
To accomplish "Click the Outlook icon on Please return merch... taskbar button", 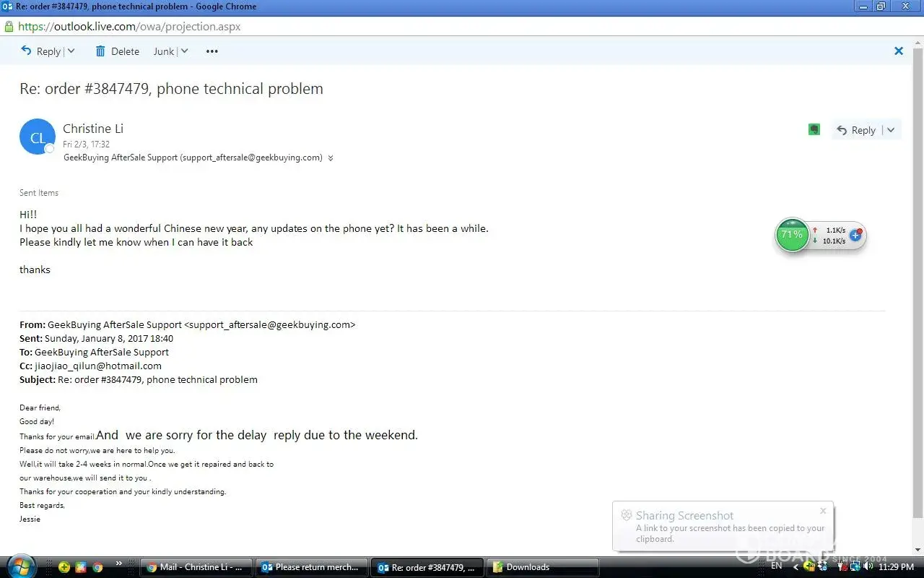I will [266, 567].
